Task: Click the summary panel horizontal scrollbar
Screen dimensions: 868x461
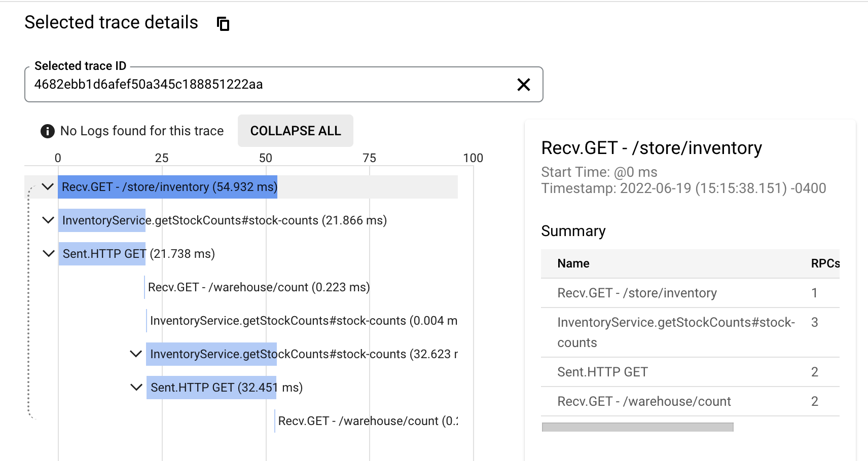Action: pyautogui.click(x=637, y=427)
